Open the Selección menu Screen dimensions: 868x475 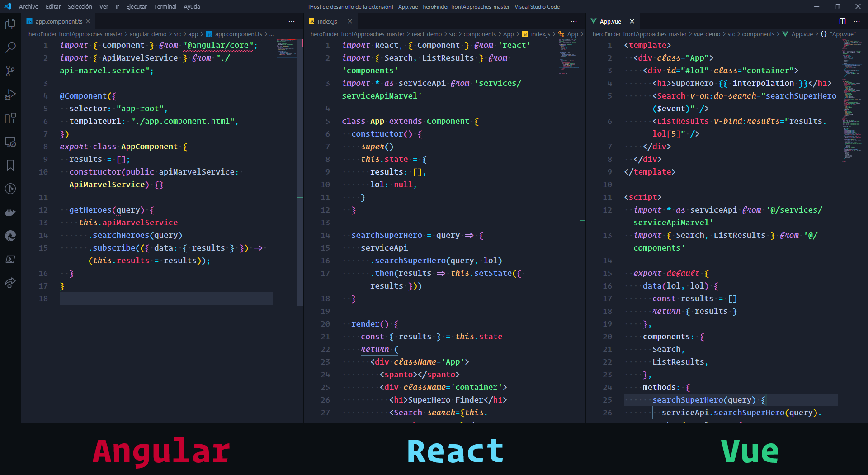(80, 6)
